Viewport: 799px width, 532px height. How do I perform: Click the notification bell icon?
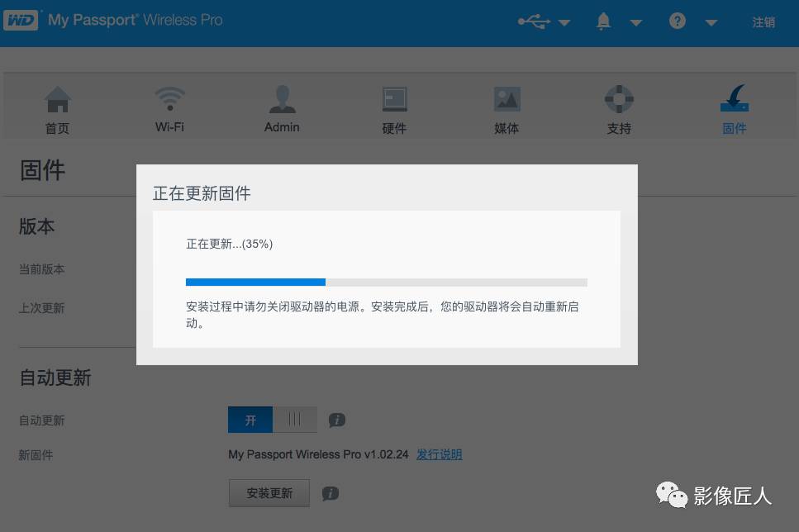[602, 21]
